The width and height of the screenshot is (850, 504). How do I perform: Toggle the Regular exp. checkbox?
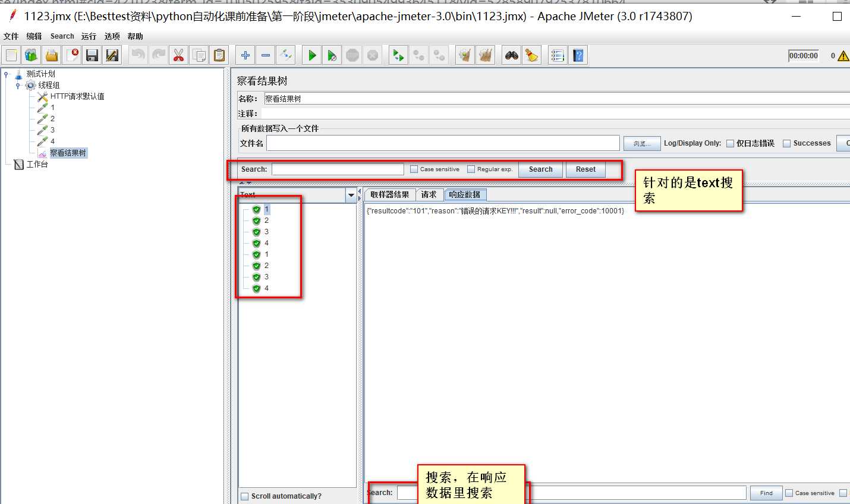pos(471,169)
